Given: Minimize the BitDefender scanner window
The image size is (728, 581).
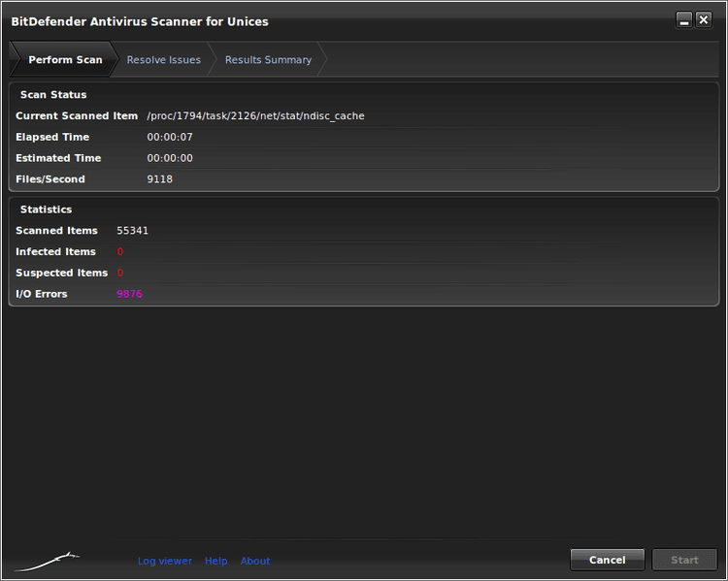Looking at the screenshot, I should coord(683,20).
